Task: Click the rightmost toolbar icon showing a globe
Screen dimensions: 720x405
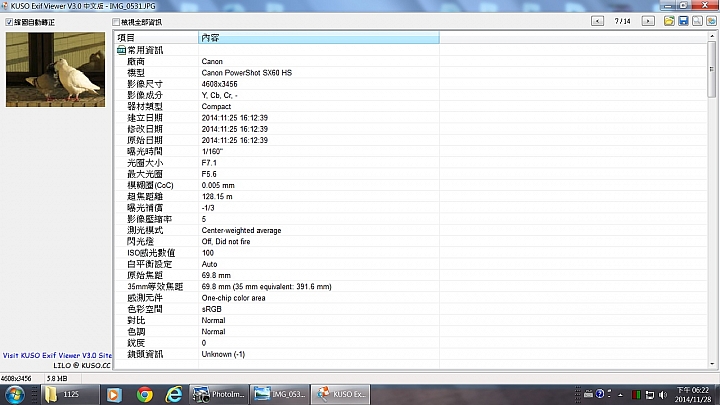Action: coord(711,21)
